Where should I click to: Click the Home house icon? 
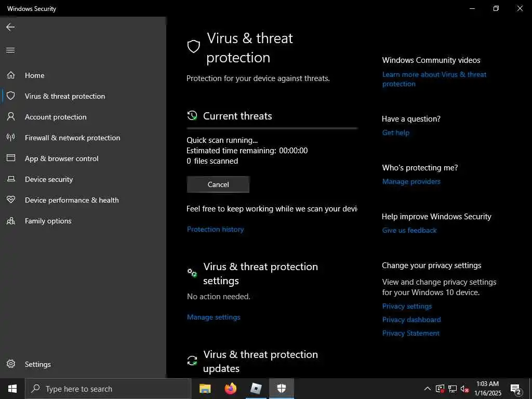[x=10, y=75]
